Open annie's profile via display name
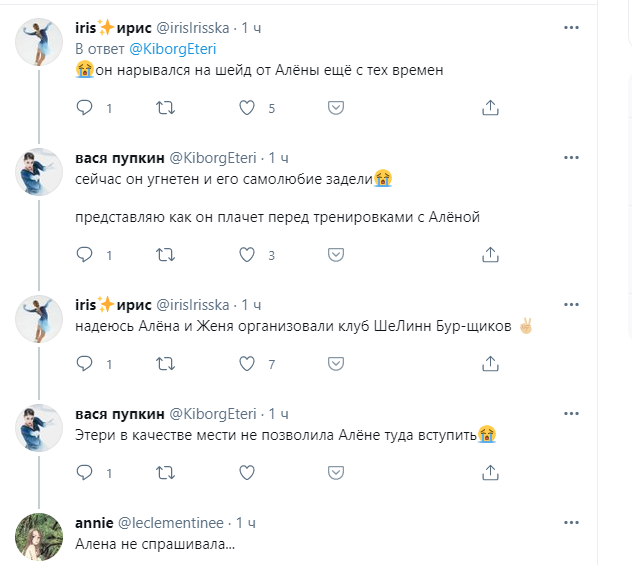This screenshot has height=565, width=632. click(94, 522)
